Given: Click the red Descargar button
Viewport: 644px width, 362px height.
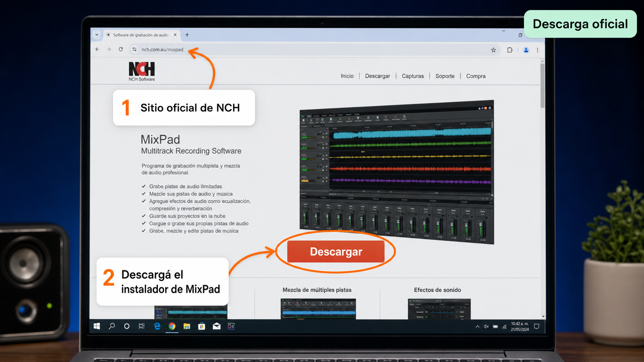Looking at the screenshot, I should (336, 252).
